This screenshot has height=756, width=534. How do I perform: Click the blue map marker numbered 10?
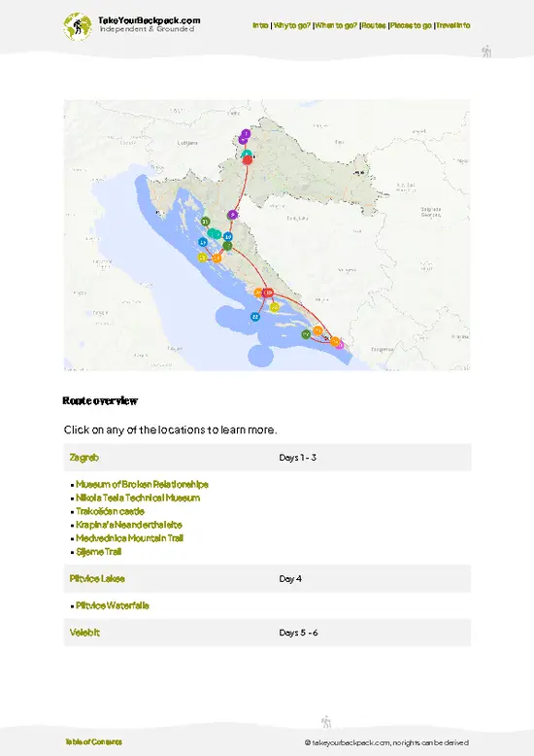(x=228, y=237)
